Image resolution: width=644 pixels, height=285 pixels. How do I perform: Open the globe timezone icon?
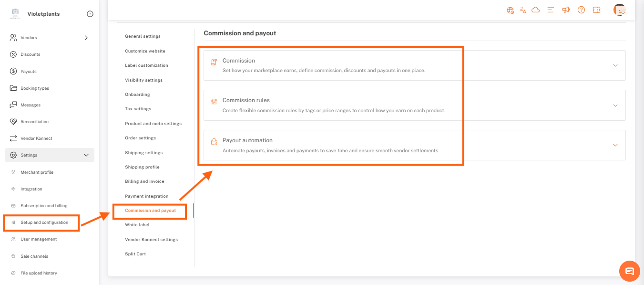(511, 10)
